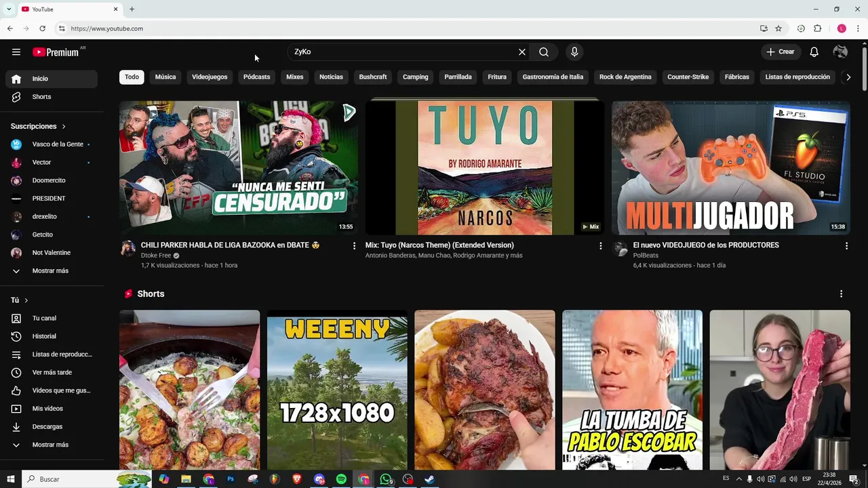Select the Counter-Strike filter chip
The height and width of the screenshot is (488, 868).
(688, 77)
